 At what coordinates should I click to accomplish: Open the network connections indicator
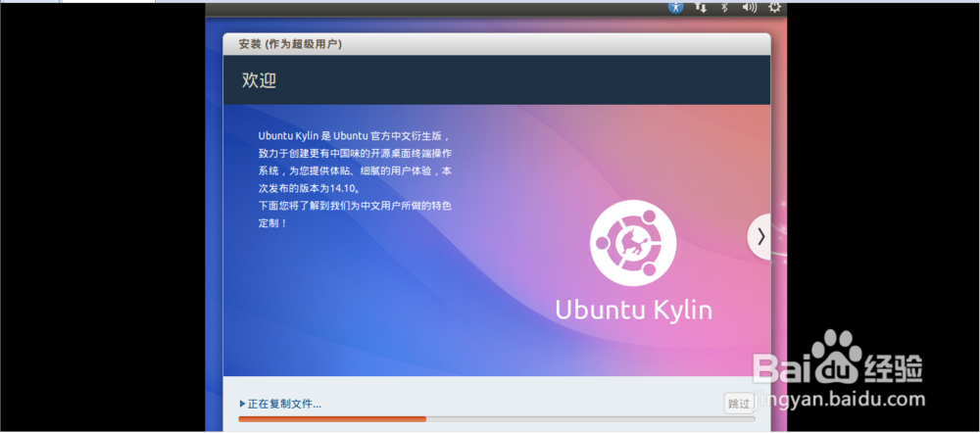click(x=701, y=8)
